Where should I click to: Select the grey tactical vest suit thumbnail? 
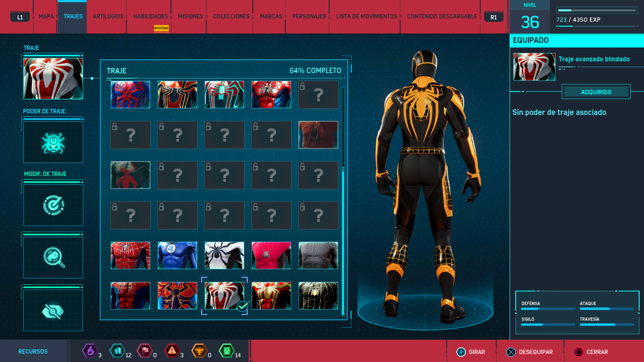pos(318,255)
